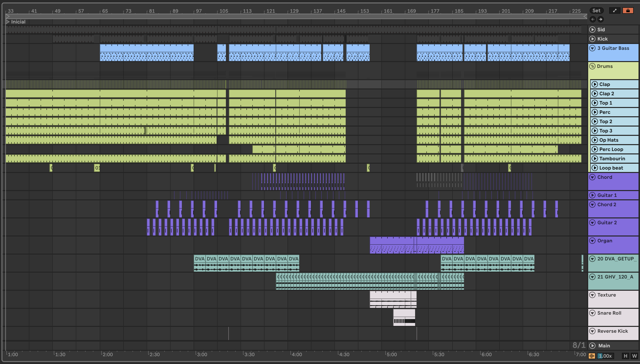Jump to previous locator arrow

pyautogui.click(x=593, y=19)
